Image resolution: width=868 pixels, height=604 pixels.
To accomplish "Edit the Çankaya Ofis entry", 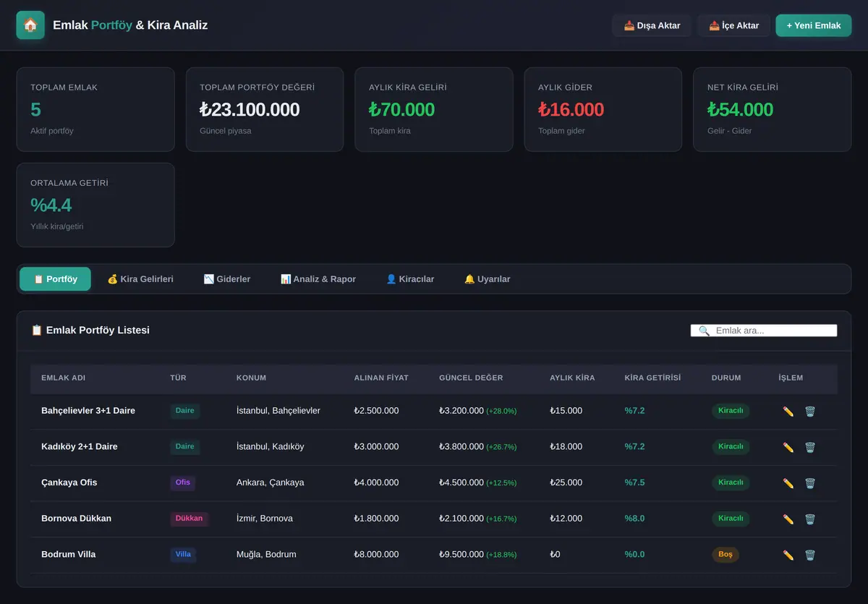I will tap(788, 483).
